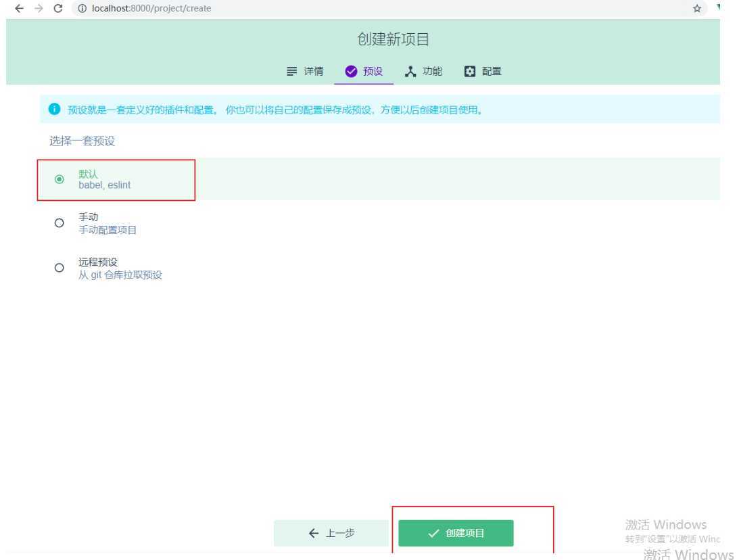Viewport: 739px width, 560px height.
Task: Select the 预设 tab
Action: click(364, 71)
